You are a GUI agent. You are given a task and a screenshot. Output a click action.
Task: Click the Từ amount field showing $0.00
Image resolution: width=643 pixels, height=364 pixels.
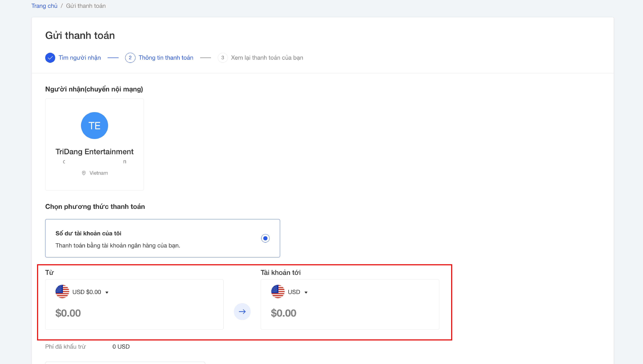(x=68, y=313)
